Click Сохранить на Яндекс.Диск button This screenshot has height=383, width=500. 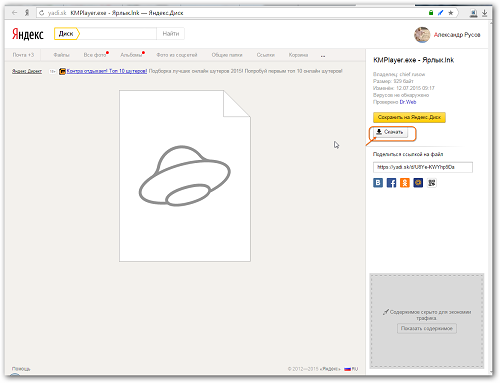pos(409,117)
